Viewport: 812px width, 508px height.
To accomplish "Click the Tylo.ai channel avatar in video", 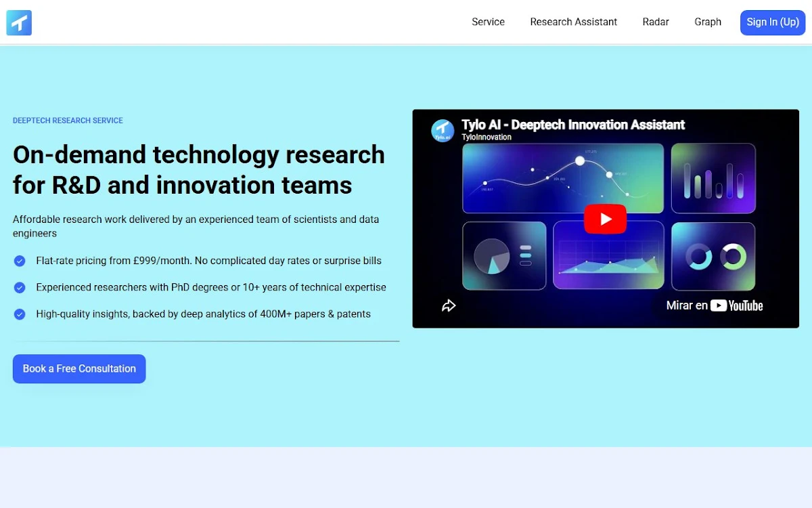I will (443, 130).
